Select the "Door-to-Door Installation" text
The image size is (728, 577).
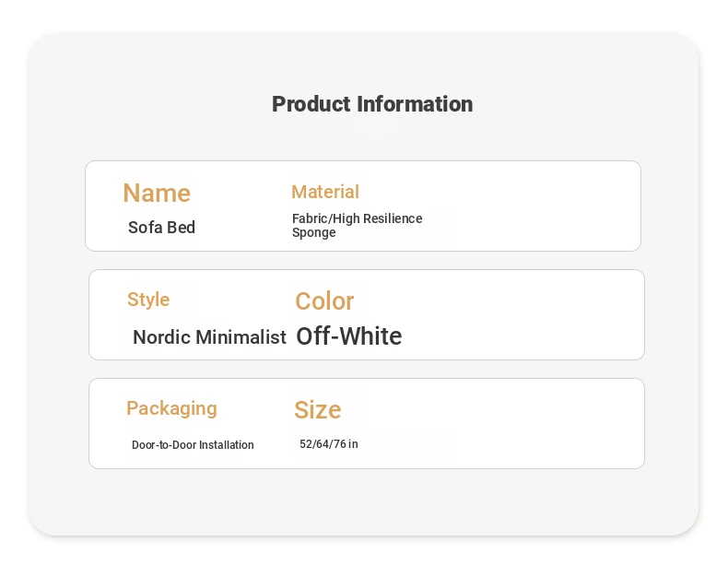point(193,445)
